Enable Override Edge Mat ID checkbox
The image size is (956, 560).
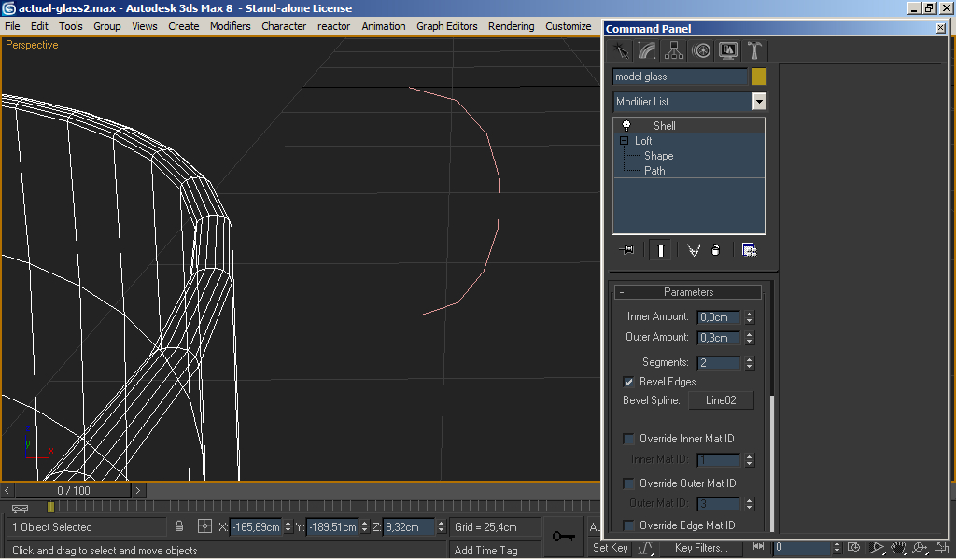pos(628,525)
